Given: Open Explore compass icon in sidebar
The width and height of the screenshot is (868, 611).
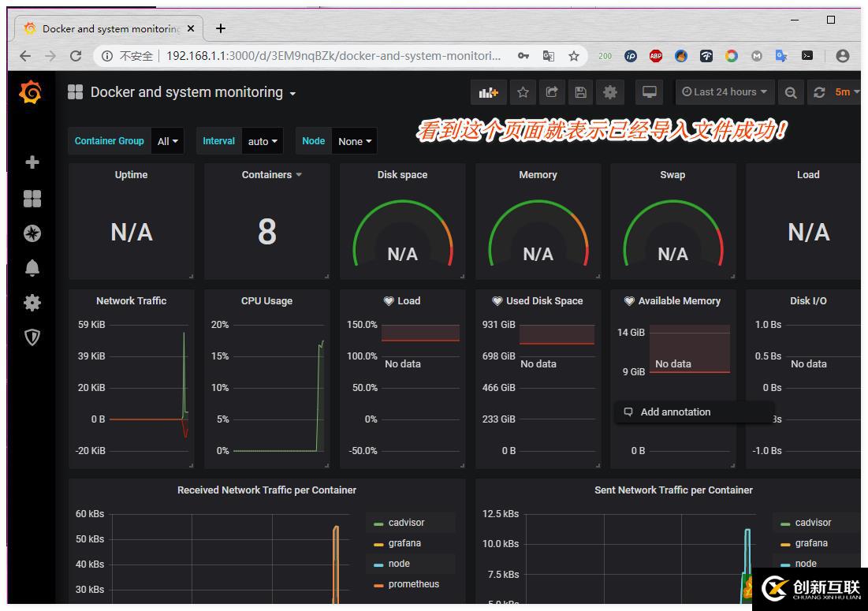Looking at the screenshot, I should coord(32,233).
